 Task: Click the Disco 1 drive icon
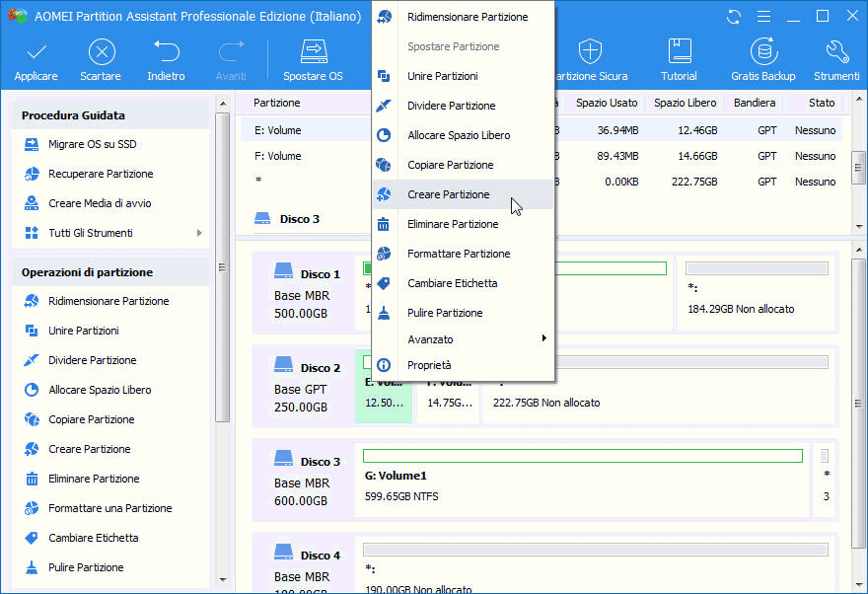[x=283, y=271]
